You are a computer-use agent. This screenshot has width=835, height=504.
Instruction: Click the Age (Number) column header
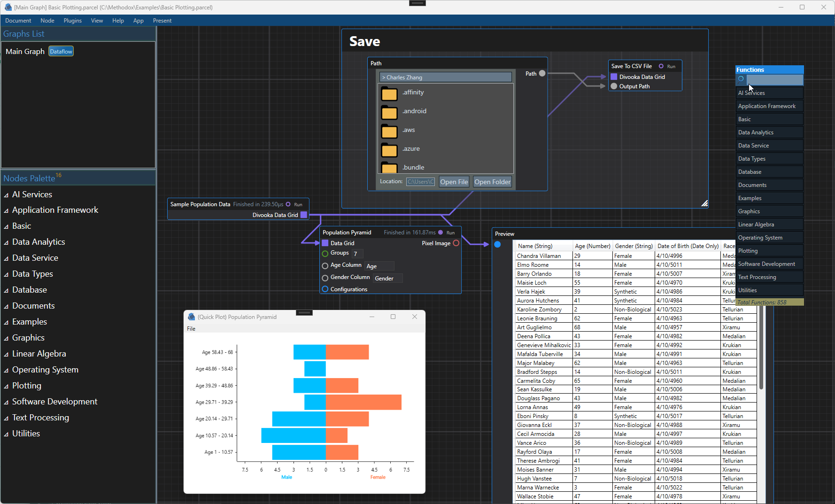coord(593,246)
